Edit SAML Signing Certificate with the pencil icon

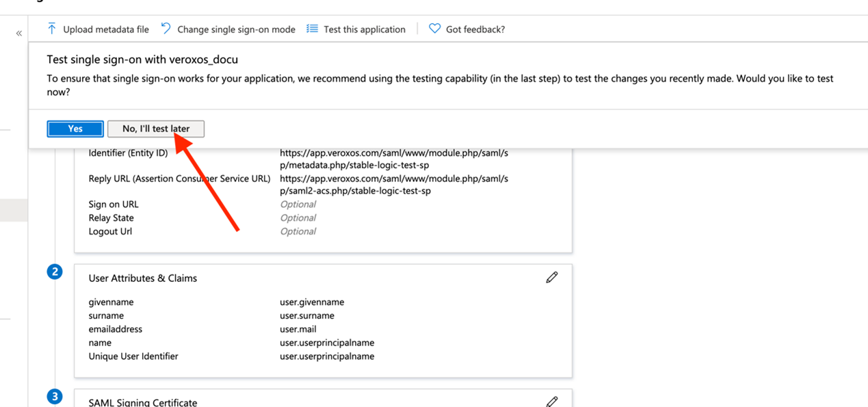click(552, 402)
